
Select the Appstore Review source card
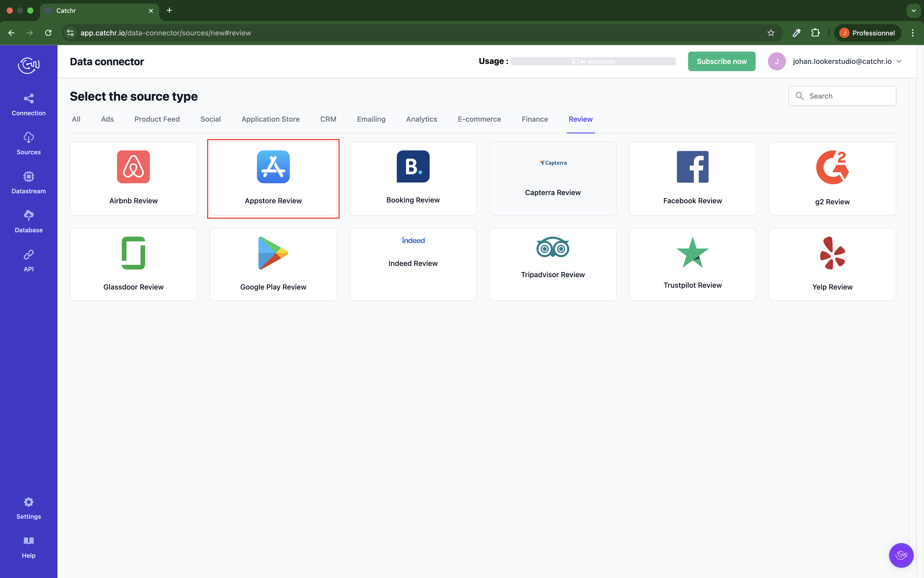pyautogui.click(x=273, y=179)
